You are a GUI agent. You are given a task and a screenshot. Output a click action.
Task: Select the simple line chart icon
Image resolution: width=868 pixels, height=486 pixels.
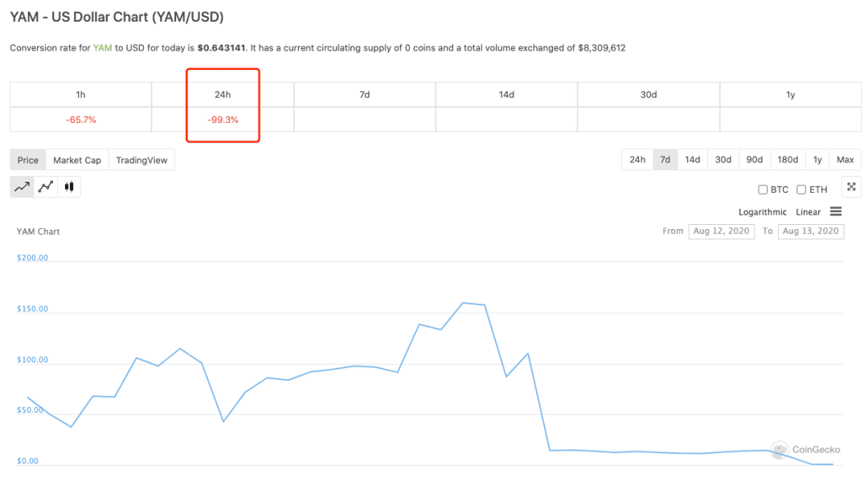[23, 187]
